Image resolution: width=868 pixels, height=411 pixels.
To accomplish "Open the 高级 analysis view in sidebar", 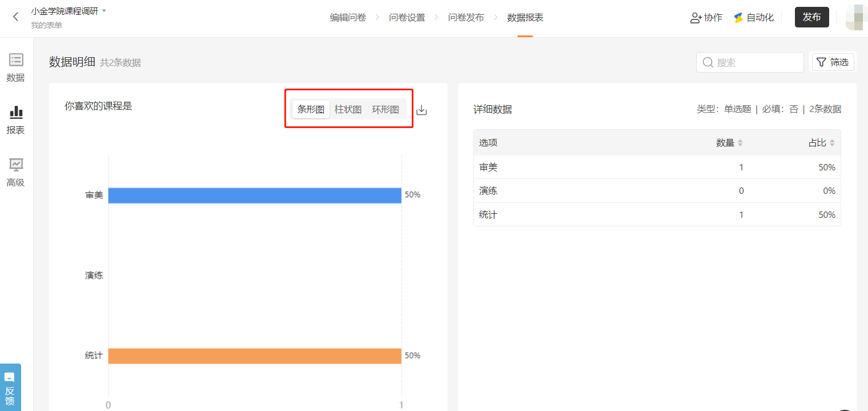I will (x=16, y=173).
